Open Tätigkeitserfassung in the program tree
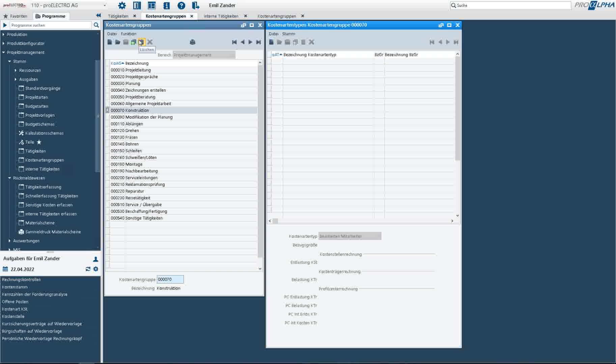Viewport: 616px width, 364px height. [43, 187]
